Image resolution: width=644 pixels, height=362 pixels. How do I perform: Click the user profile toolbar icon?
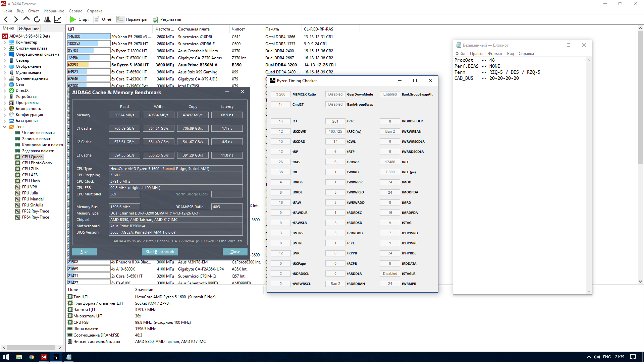47,19
